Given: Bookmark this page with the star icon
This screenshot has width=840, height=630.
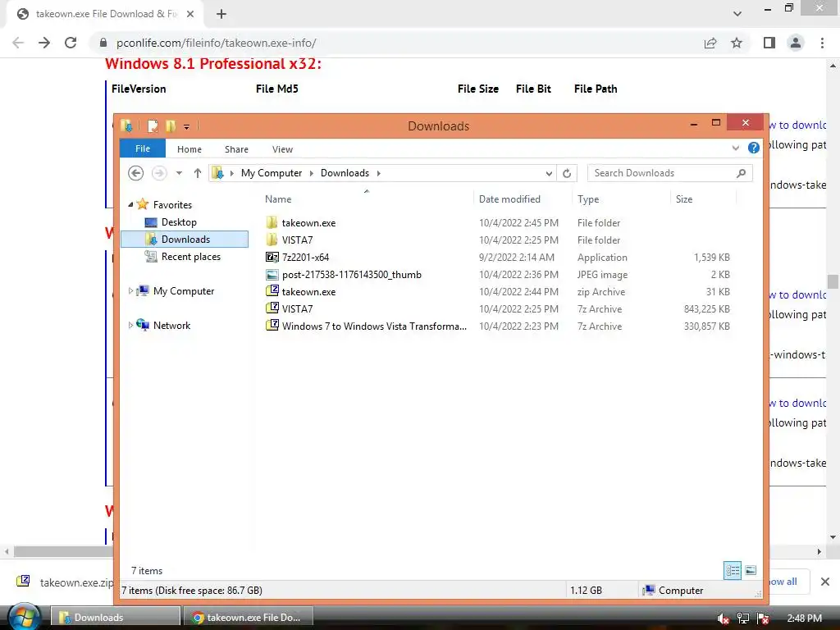Looking at the screenshot, I should tap(737, 43).
